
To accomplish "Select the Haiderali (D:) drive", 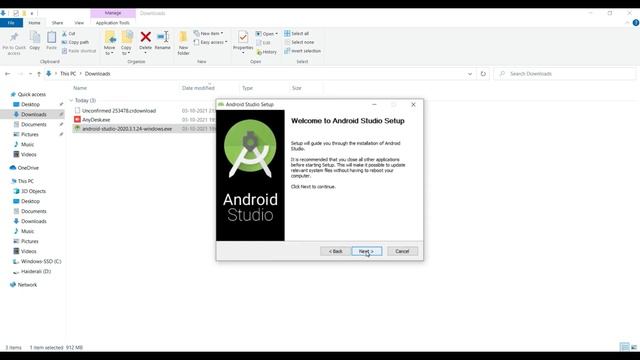I will (36, 271).
